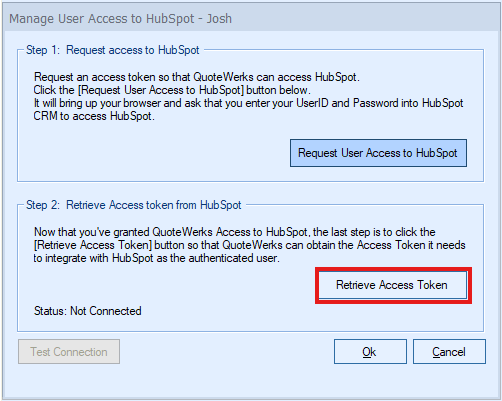Click the Retrieve Access Token button
The width and height of the screenshot is (502, 401).
[x=393, y=285]
